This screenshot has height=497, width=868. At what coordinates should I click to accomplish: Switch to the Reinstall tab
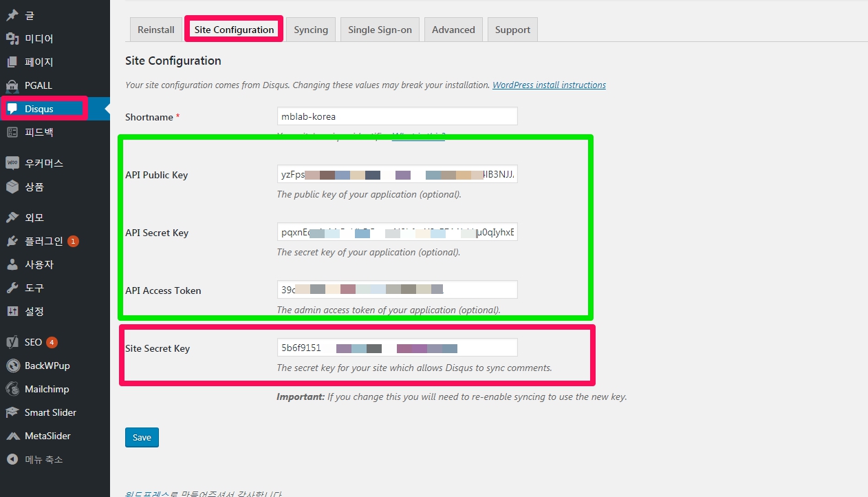[156, 30]
